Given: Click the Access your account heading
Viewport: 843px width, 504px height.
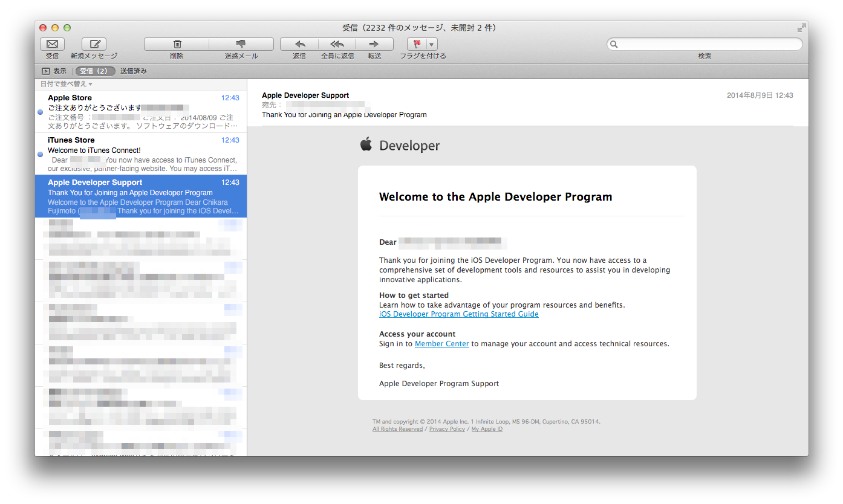Looking at the screenshot, I should tap(417, 334).
